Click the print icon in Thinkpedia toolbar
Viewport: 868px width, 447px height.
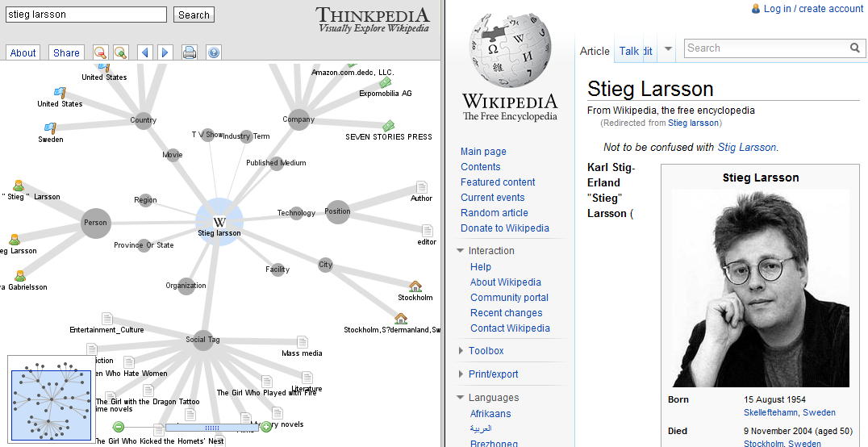190,52
